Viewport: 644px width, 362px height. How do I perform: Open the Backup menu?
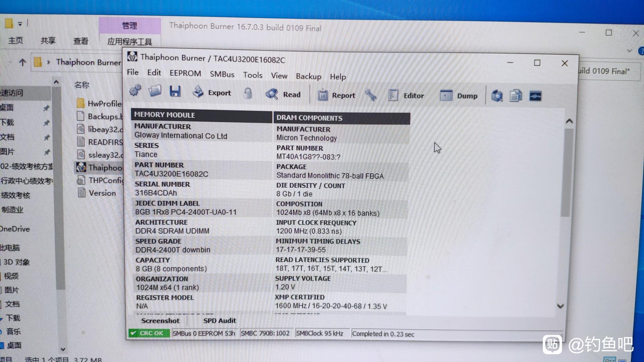308,76
